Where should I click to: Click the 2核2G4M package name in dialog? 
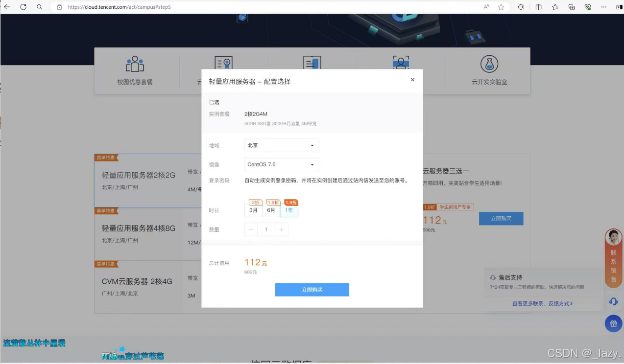click(x=256, y=114)
